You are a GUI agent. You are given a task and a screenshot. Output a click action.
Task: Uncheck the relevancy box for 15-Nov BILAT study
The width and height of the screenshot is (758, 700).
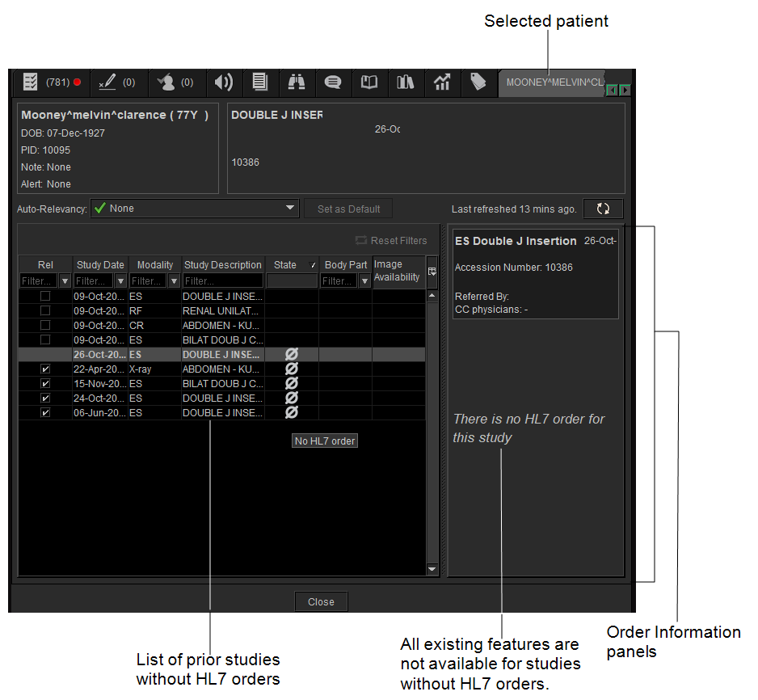[x=45, y=383]
